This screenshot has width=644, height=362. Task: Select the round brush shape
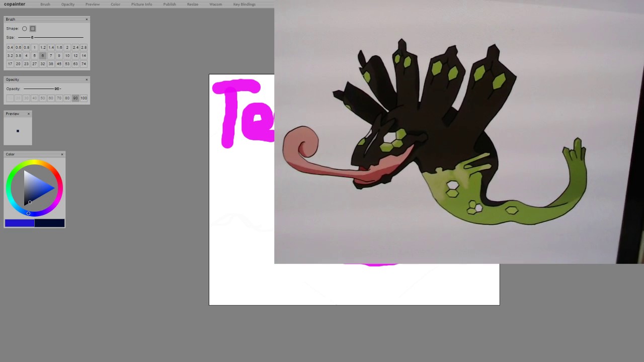(x=24, y=29)
